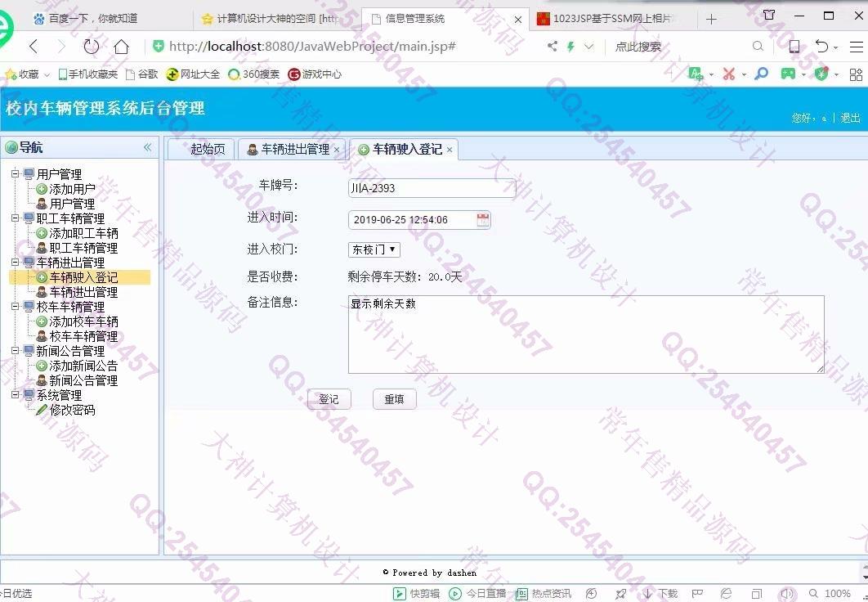Collapse the 职工车辆管理 tree group
868x602 pixels.
click(x=15, y=218)
